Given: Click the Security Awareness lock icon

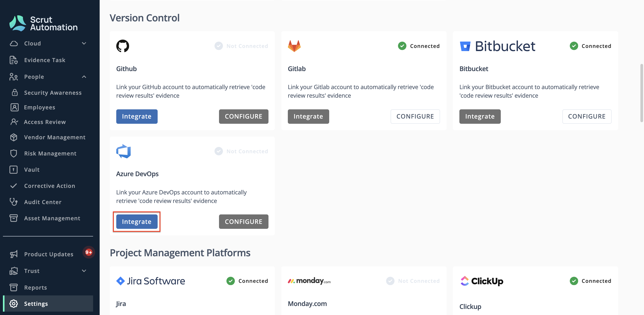Looking at the screenshot, I should (14, 92).
